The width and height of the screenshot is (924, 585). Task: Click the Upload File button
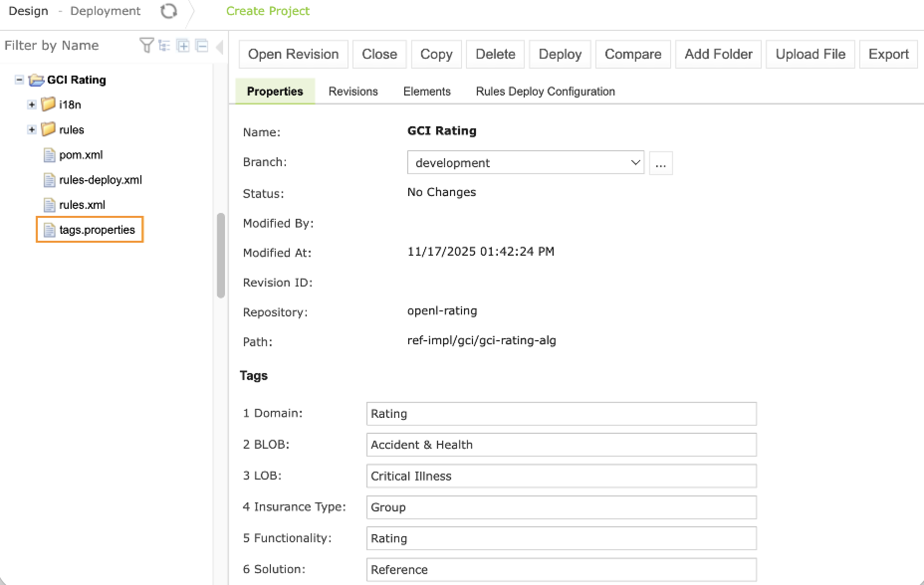coord(810,54)
